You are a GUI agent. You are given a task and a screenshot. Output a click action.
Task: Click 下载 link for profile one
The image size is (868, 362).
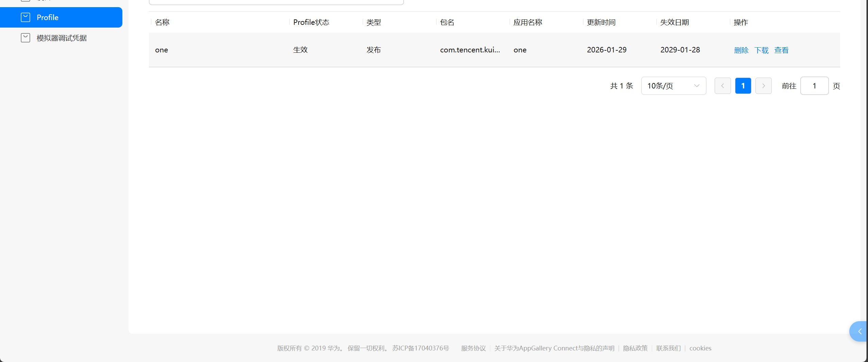(761, 50)
